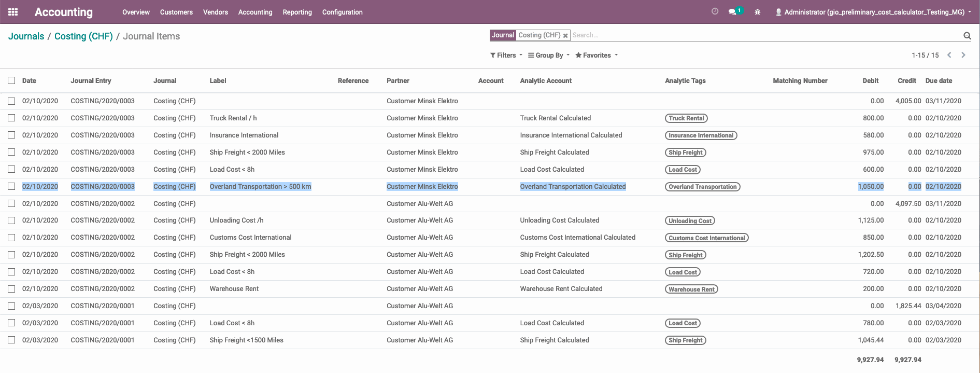Click into the Search input field

coord(762,35)
